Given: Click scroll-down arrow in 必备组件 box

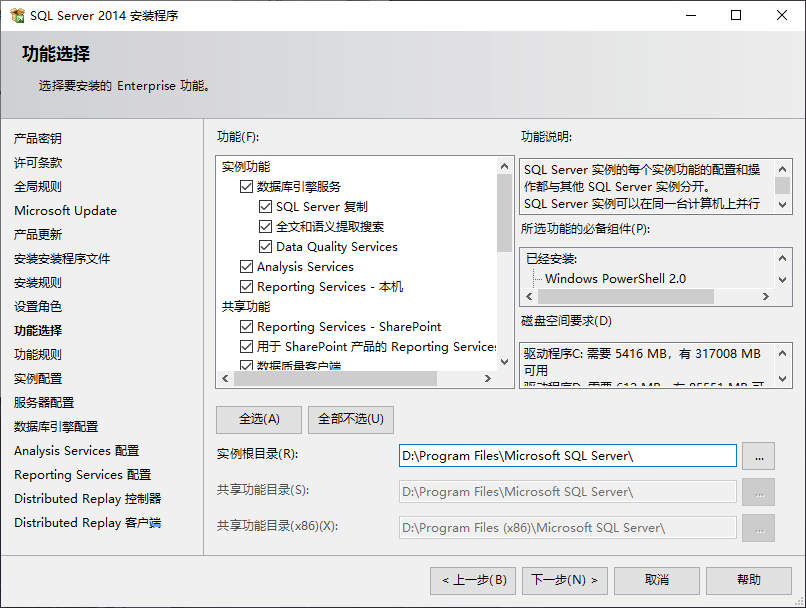Looking at the screenshot, I should pos(782,280).
